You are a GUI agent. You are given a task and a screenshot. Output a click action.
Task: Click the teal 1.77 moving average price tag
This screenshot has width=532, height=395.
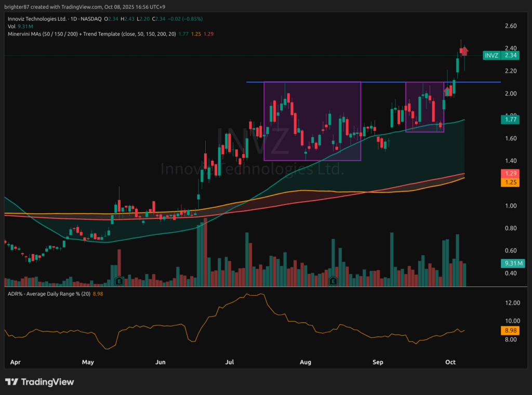[511, 120]
